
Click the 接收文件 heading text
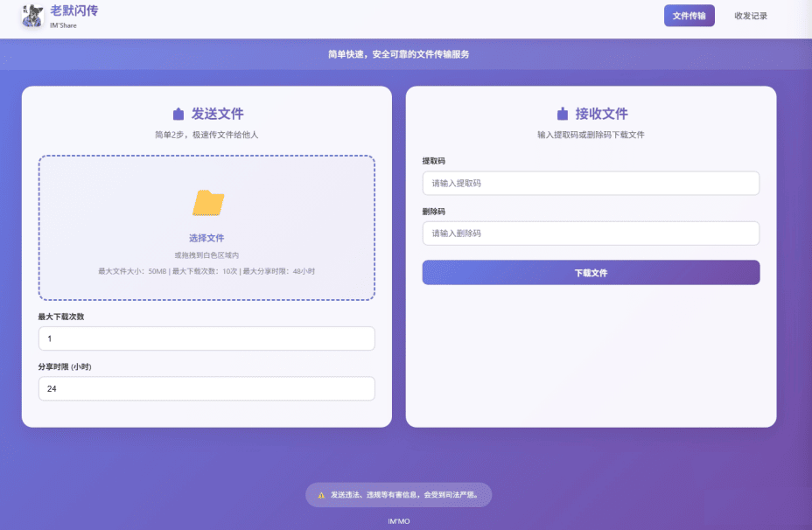(601, 114)
